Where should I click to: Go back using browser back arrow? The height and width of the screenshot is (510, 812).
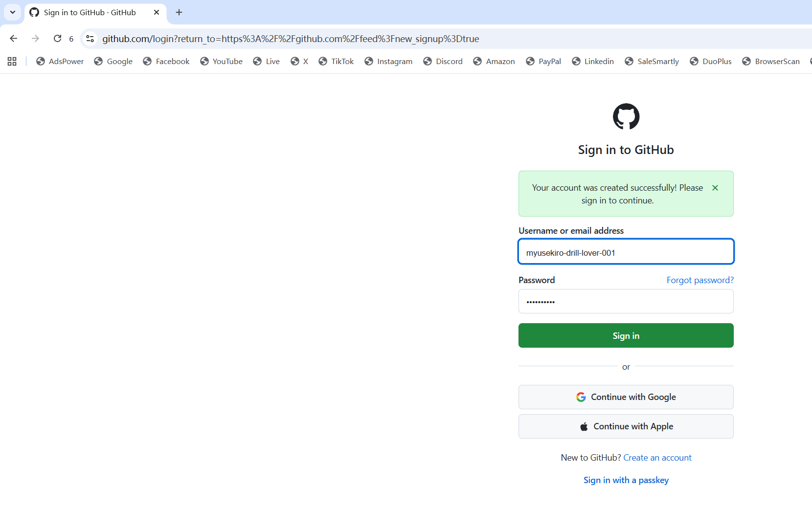(14, 39)
